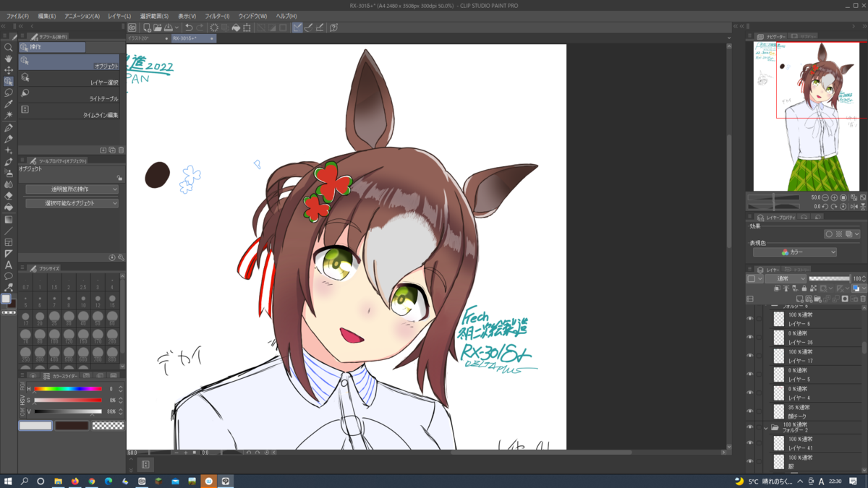The width and height of the screenshot is (868, 488).
Task: Select the Gradient tool
Action: click(x=9, y=219)
